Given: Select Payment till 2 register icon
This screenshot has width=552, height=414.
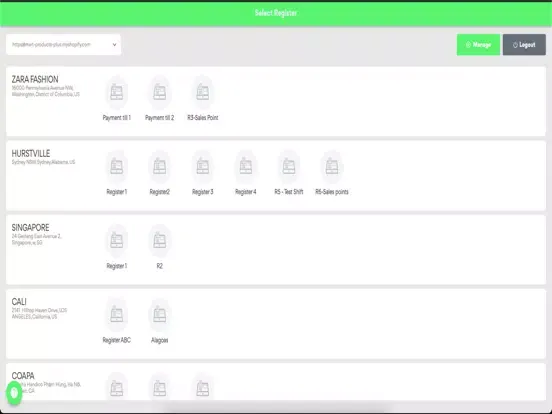Looking at the screenshot, I should (x=159, y=93).
